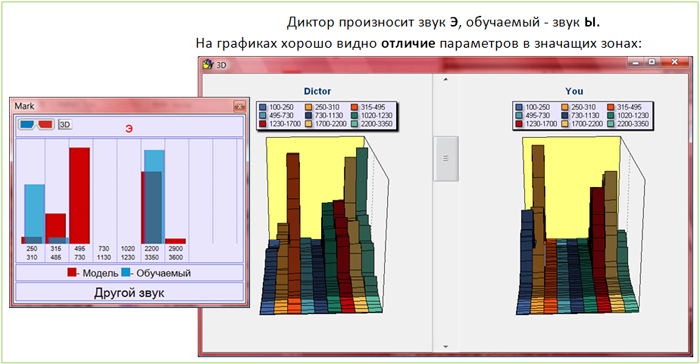The height and width of the screenshot is (364, 700).
Task: Click You legend swatch for 2200-3350
Action: point(611,124)
